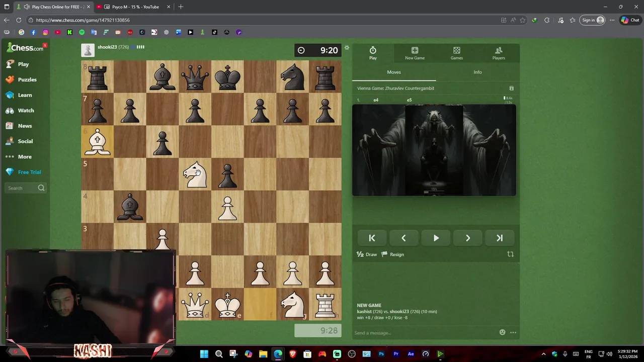The image size is (644, 362).
Task: Open Google bookmark in favorites bar
Action: coord(21,32)
